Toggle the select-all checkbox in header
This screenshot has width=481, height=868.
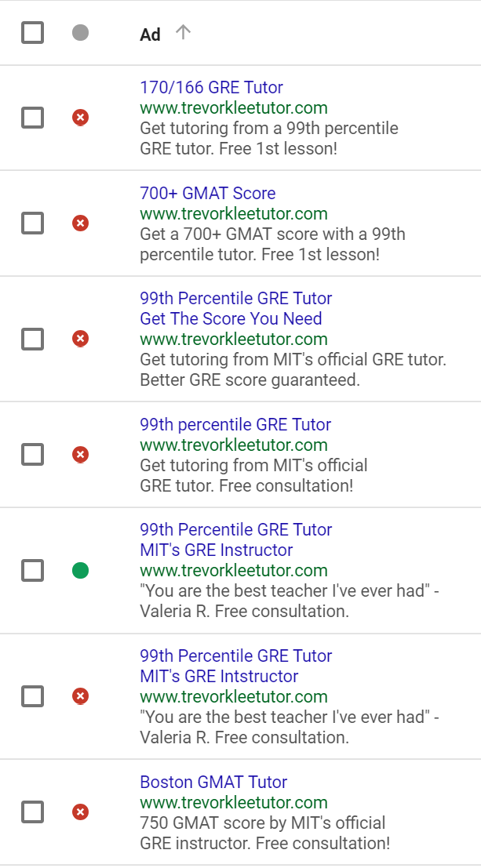pyautogui.click(x=33, y=33)
